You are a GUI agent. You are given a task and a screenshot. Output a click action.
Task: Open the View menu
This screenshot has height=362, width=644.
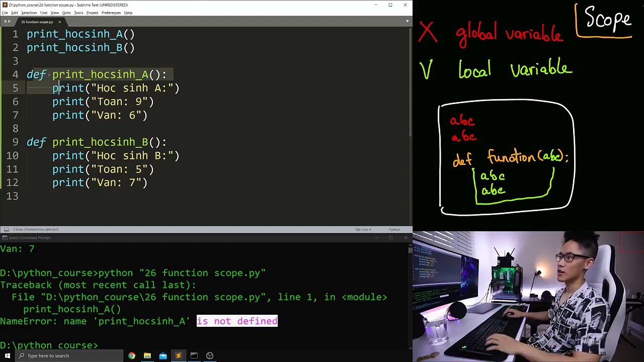coord(54,13)
